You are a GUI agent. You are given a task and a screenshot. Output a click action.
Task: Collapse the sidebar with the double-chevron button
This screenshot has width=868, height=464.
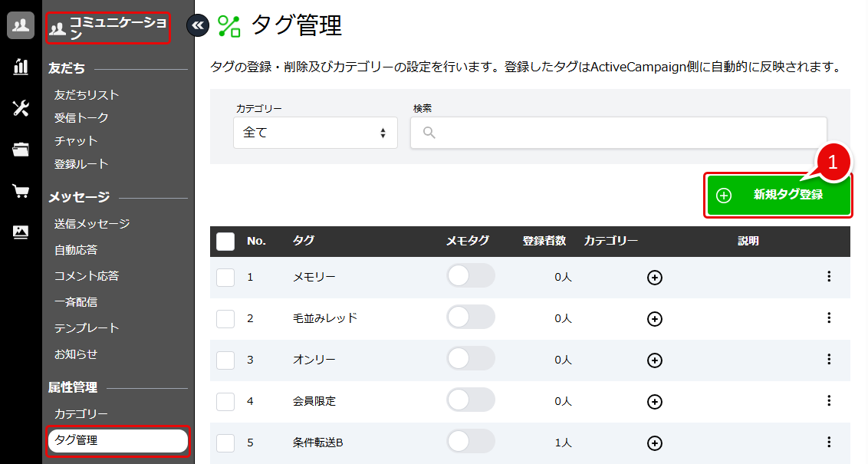[198, 25]
